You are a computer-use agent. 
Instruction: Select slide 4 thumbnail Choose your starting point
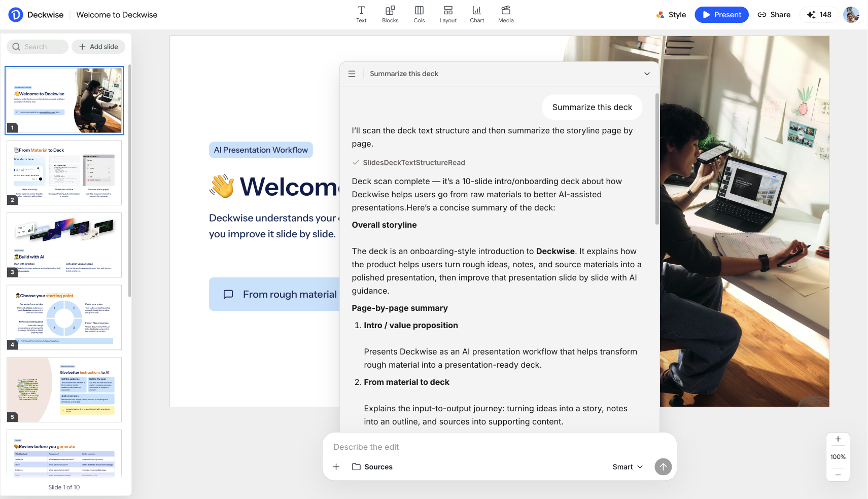coord(64,317)
